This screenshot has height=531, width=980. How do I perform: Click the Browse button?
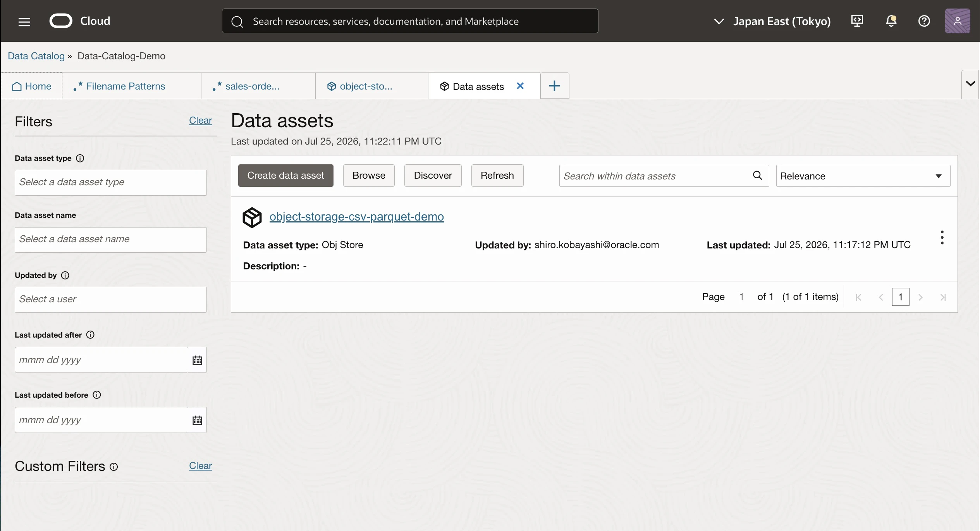pyautogui.click(x=369, y=176)
